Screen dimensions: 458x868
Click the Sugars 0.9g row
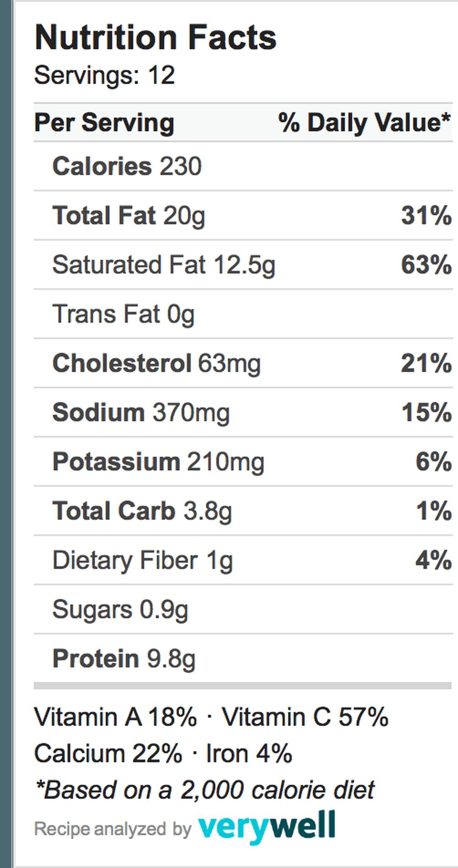pos(120,610)
